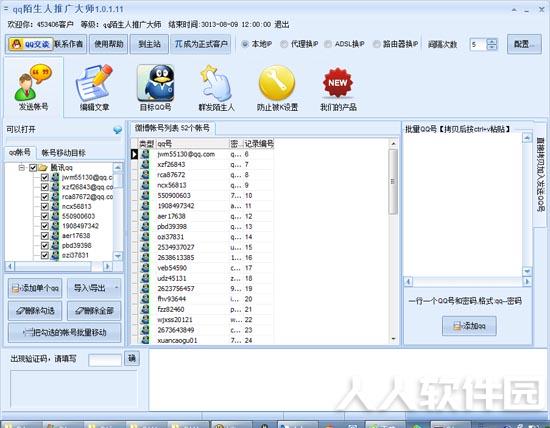Click the 确 captcha confirm button
The width and height of the screenshot is (550, 428).
[132, 359]
